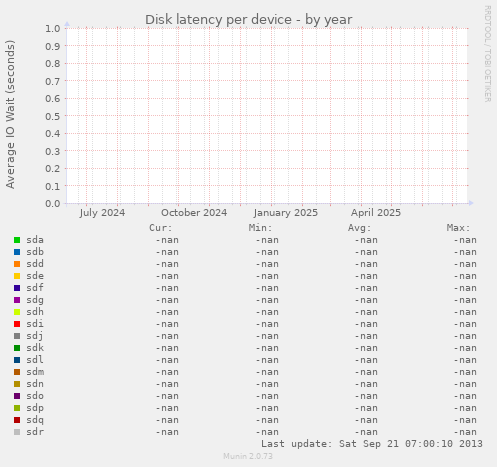This screenshot has width=497, height=467.
Task: Click the sdr Max -nan value
Action: (465, 432)
